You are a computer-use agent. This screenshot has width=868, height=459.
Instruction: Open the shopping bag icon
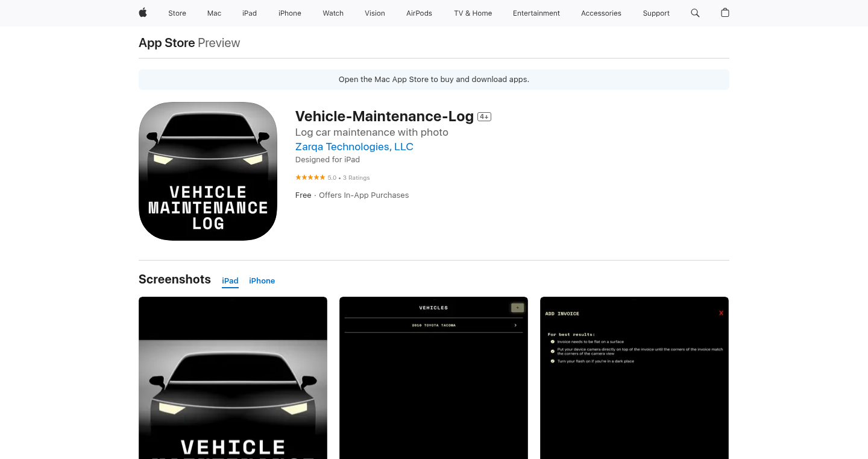click(x=725, y=13)
